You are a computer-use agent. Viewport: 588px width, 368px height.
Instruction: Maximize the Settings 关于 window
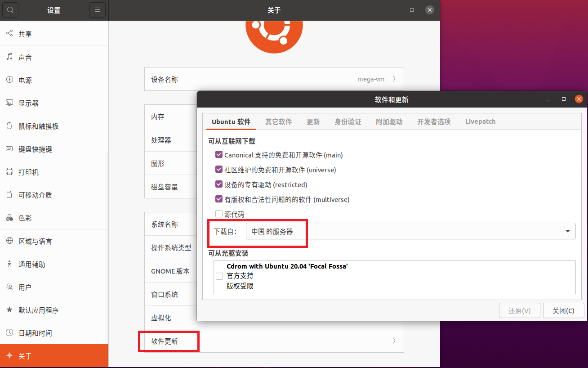click(412, 10)
